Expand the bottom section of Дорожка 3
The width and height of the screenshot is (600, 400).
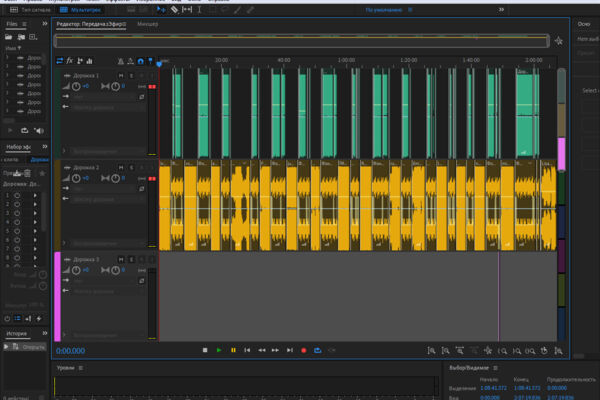64,335
